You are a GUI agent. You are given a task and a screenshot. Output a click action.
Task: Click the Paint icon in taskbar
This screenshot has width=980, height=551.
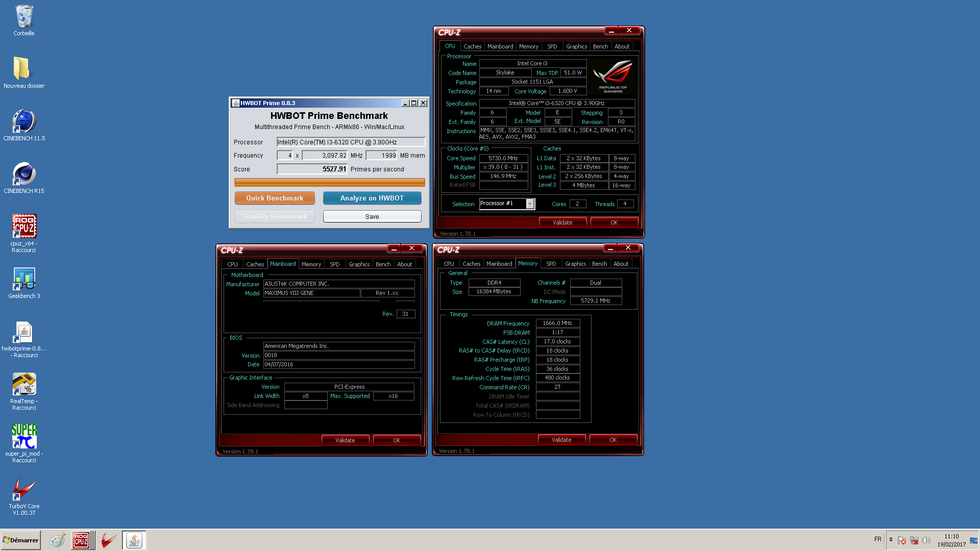[57, 540]
